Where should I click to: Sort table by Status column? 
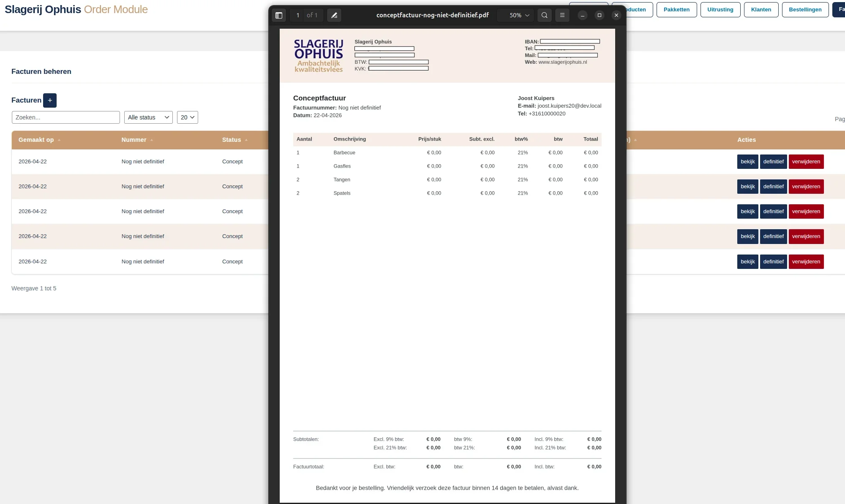tap(234, 140)
